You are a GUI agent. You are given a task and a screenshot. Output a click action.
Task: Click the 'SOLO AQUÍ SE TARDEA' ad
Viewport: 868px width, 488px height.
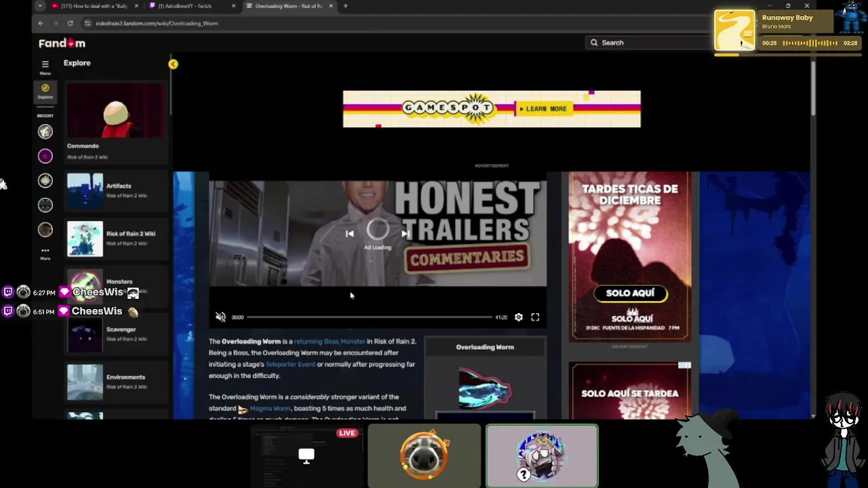point(630,390)
